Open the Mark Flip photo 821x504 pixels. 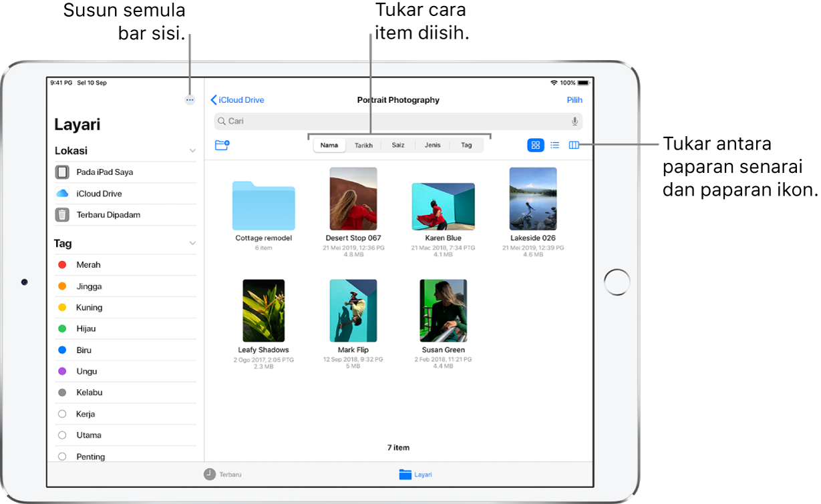(x=353, y=311)
